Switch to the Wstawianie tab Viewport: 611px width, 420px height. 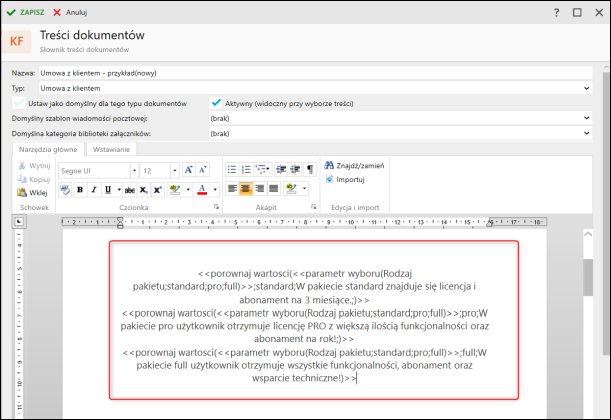[x=111, y=149]
